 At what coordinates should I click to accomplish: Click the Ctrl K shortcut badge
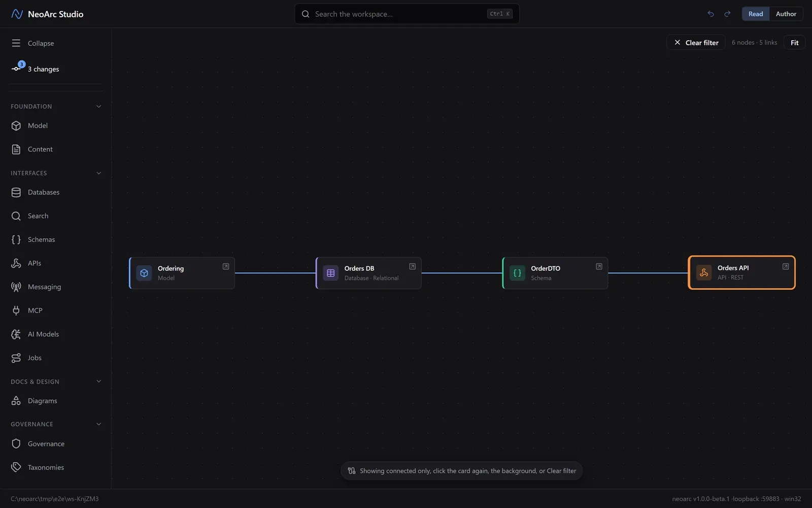point(500,14)
